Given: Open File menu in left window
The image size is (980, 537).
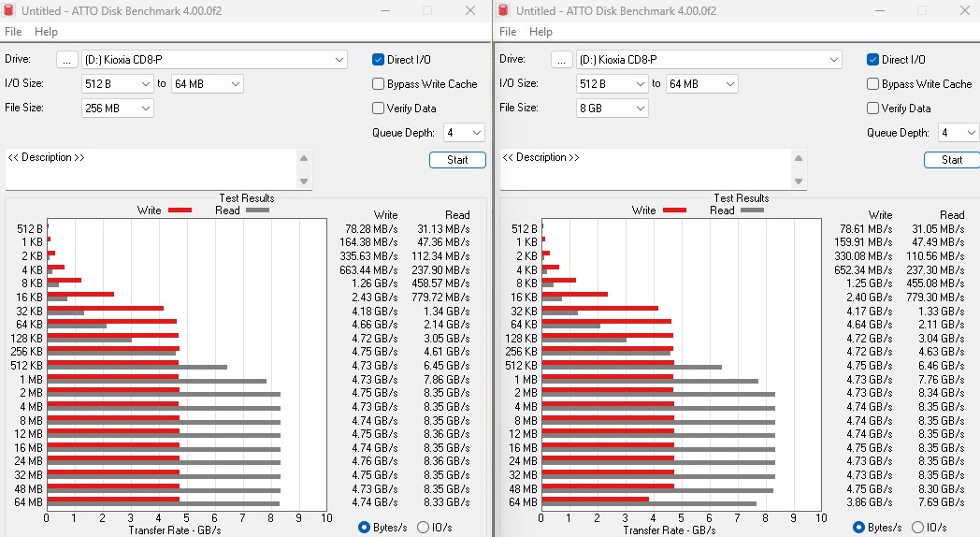Looking at the screenshot, I should pyautogui.click(x=13, y=31).
